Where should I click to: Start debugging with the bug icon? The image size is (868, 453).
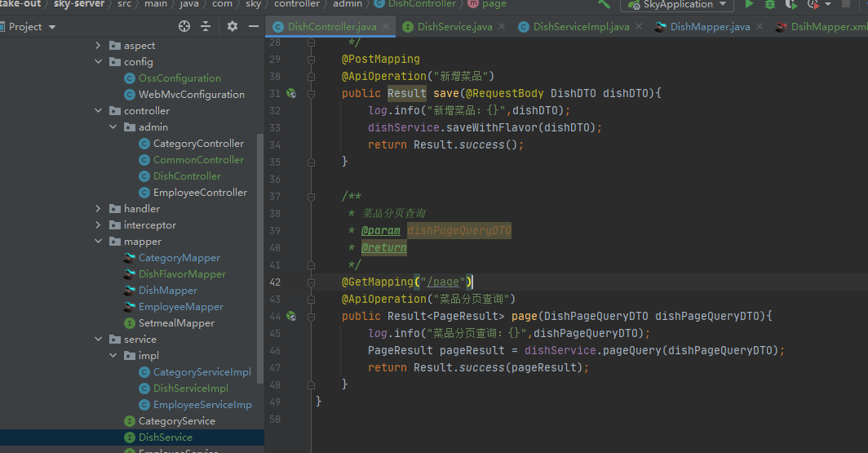[770, 4]
